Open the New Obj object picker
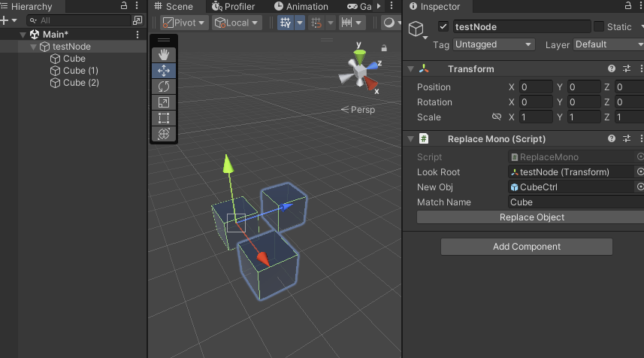 (x=639, y=187)
